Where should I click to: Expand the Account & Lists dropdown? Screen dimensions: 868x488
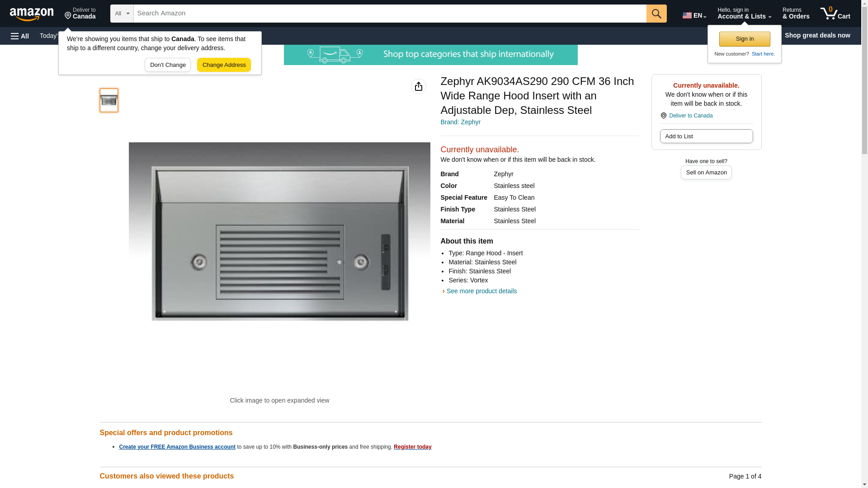point(744,14)
